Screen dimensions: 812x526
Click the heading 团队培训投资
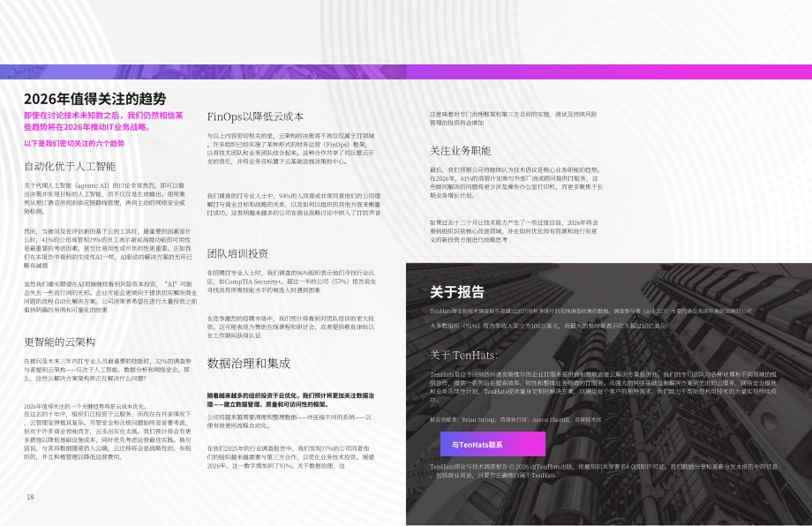(x=237, y=253)
